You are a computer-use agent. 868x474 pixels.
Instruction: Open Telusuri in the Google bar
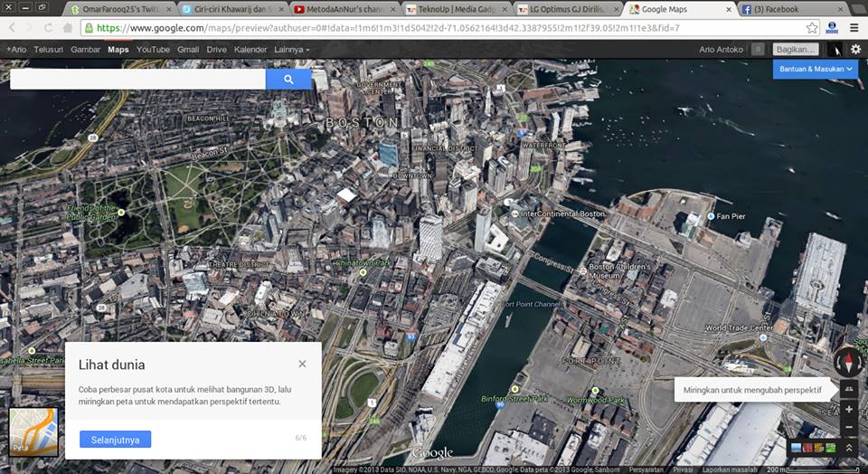[x=48, y=49]
